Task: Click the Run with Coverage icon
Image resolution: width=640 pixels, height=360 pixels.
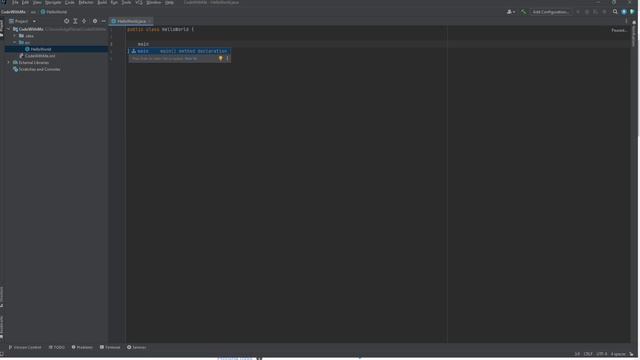Action: tap(596, 12)
